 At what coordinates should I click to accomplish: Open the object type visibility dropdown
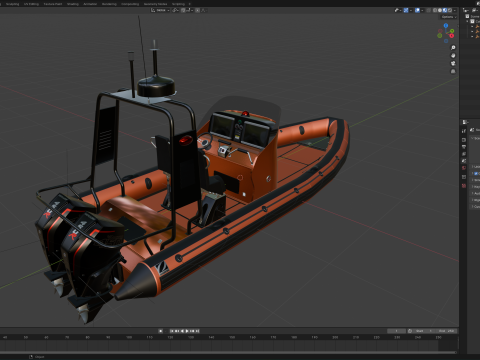pyautogui.click(x=398, y=10)
